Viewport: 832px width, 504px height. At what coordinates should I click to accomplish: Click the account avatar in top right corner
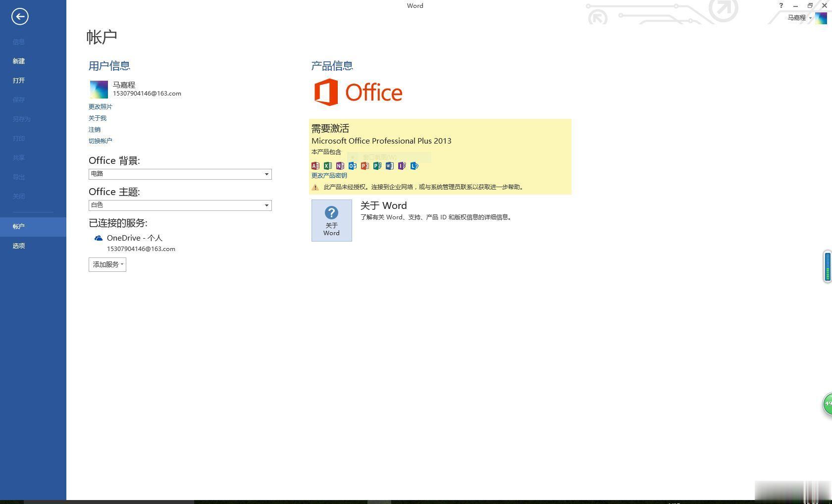[x=821, y=18]
